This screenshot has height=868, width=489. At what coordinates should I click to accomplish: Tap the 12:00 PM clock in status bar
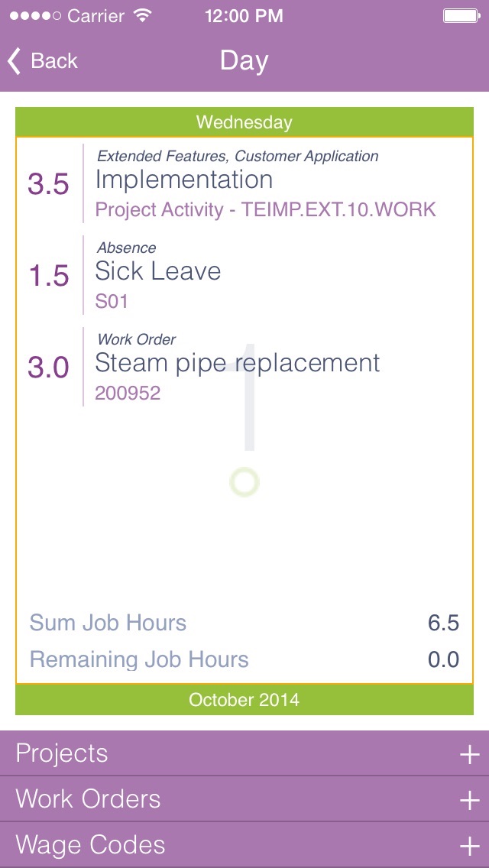point(244,15)
